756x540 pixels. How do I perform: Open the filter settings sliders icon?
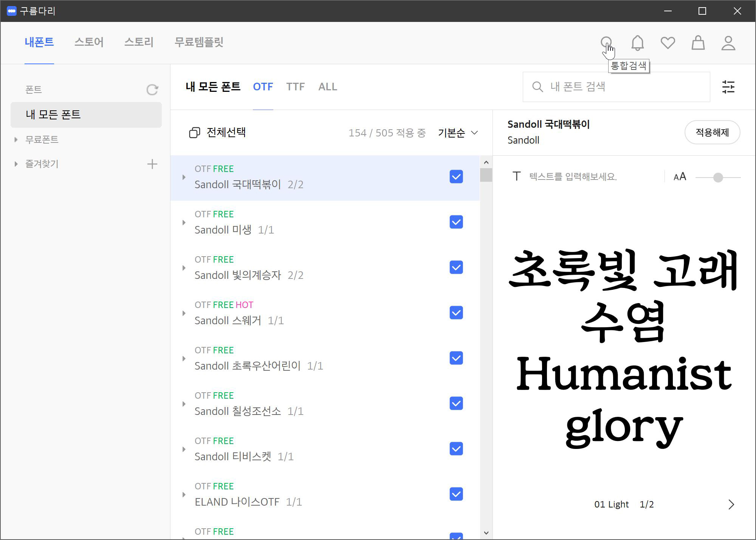point(728,87)
